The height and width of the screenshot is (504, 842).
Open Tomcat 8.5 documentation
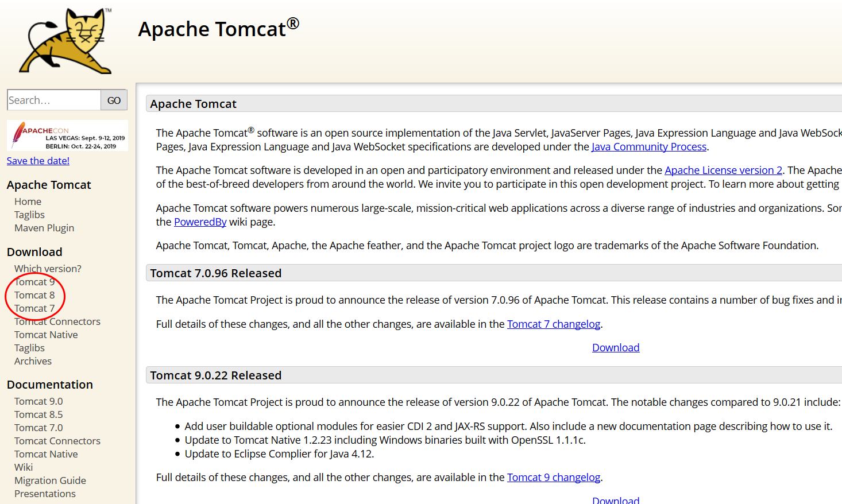tap(38, 414)
